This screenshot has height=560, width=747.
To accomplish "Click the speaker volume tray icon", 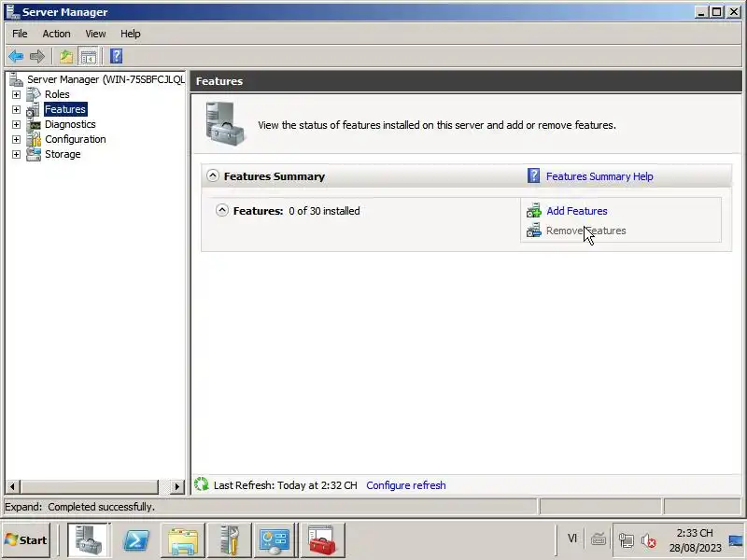I will [648, 540].
